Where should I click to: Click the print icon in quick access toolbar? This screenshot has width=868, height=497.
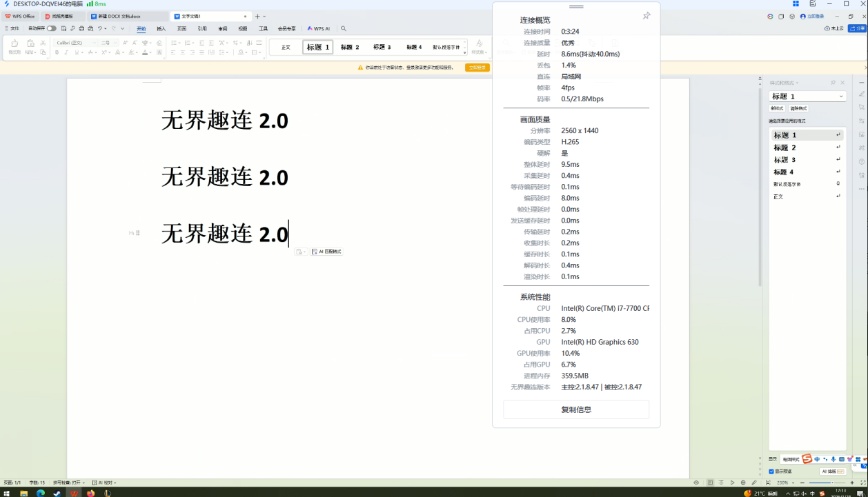81,29
